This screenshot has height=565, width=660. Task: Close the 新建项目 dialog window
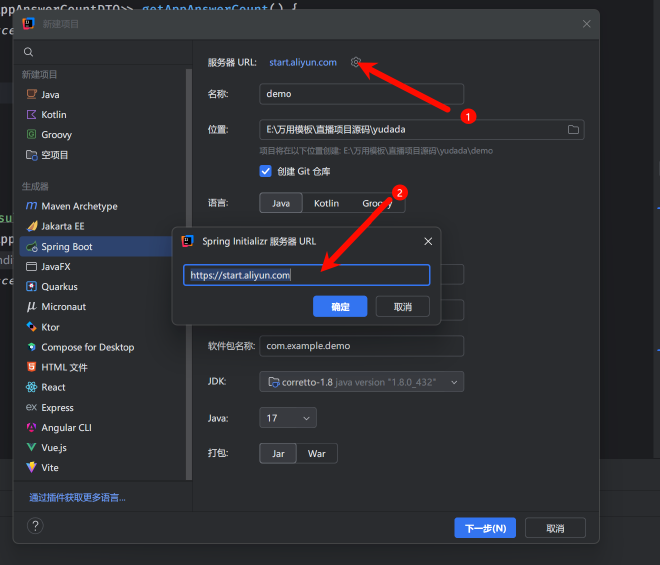(x=587, y=24)
